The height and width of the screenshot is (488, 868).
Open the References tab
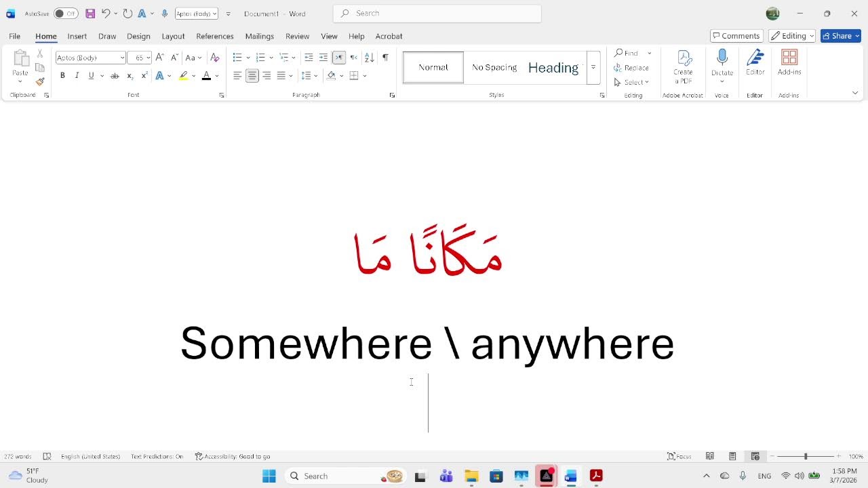pos(215,36)
